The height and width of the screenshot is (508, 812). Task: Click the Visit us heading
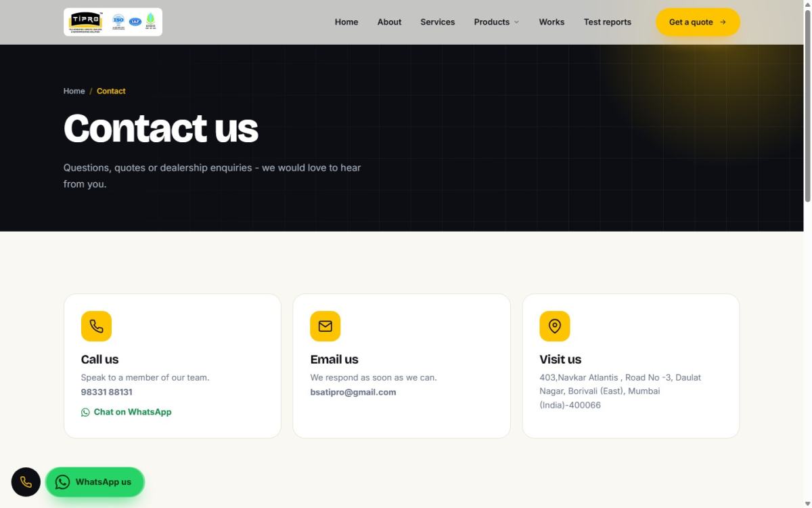(560, 360)
